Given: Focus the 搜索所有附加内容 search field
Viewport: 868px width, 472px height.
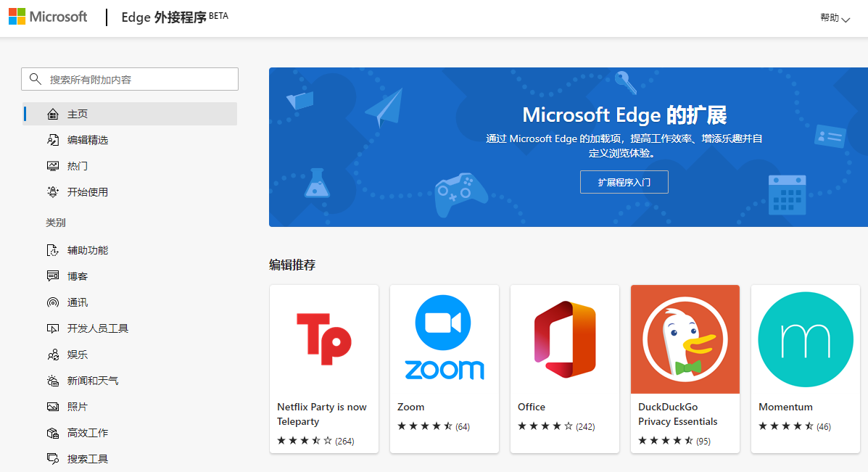Looking at the screenshot, I should click(x=130, y=79).
